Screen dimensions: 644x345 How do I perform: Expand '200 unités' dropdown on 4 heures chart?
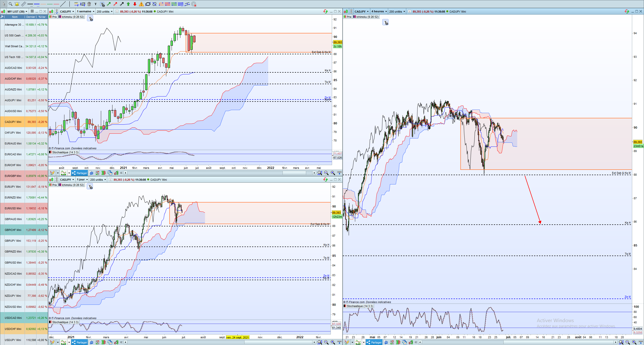point(397,11)
